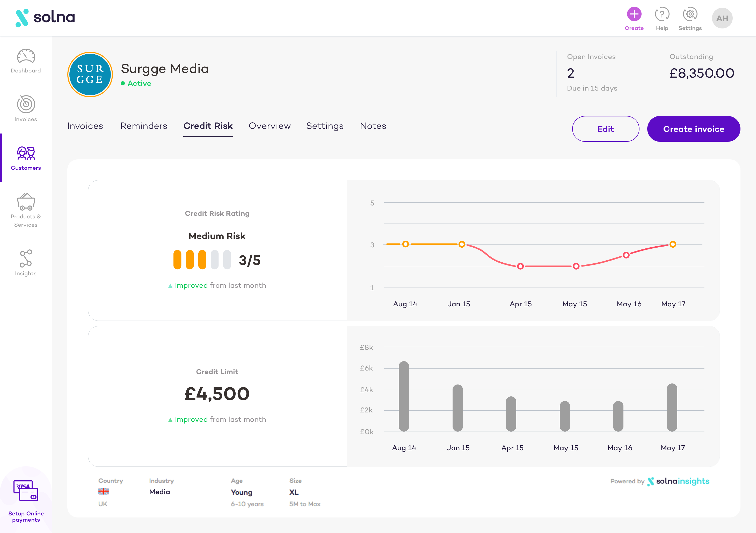Click the purple Create plus icon
This screenshot has height=533, width=756.
tap(634, 14)
